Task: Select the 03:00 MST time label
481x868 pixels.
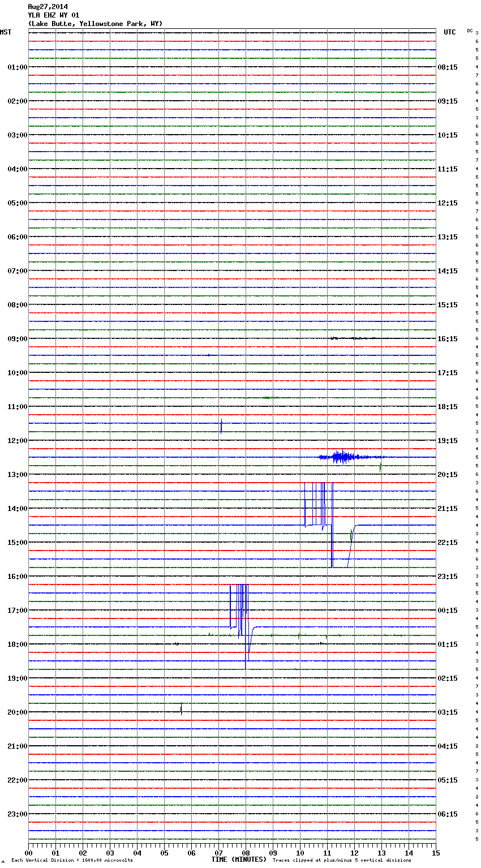Action: click(18, 135)
